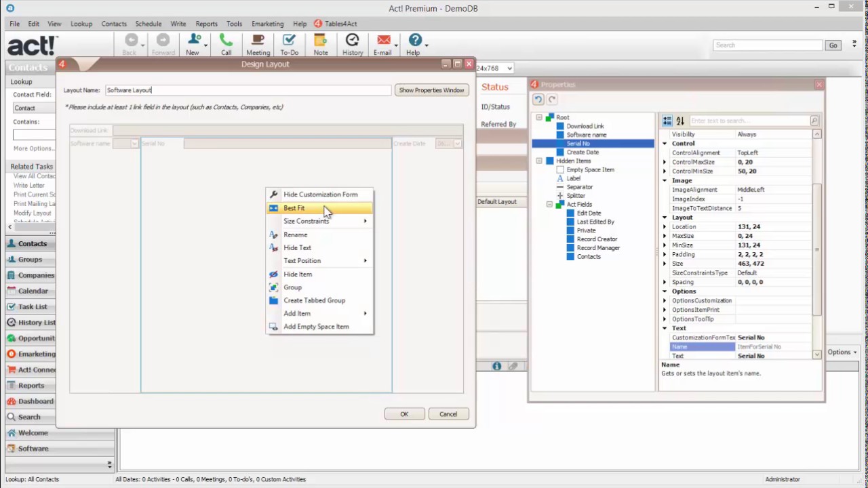The width and height of the screenshot is (868, 488).
Task: Open the Add Item submenu
Action: click(x=319, y=314)
